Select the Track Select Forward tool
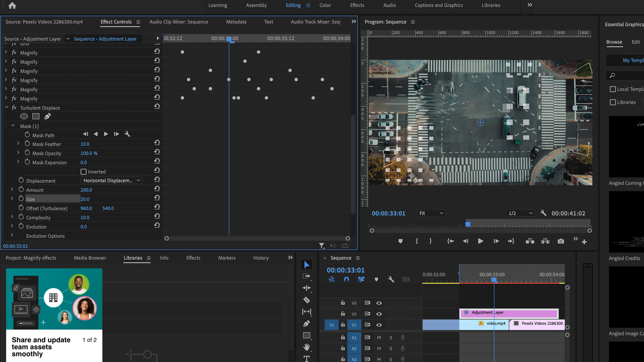This screenshot has height=362, width=644. tap(307, 276)
